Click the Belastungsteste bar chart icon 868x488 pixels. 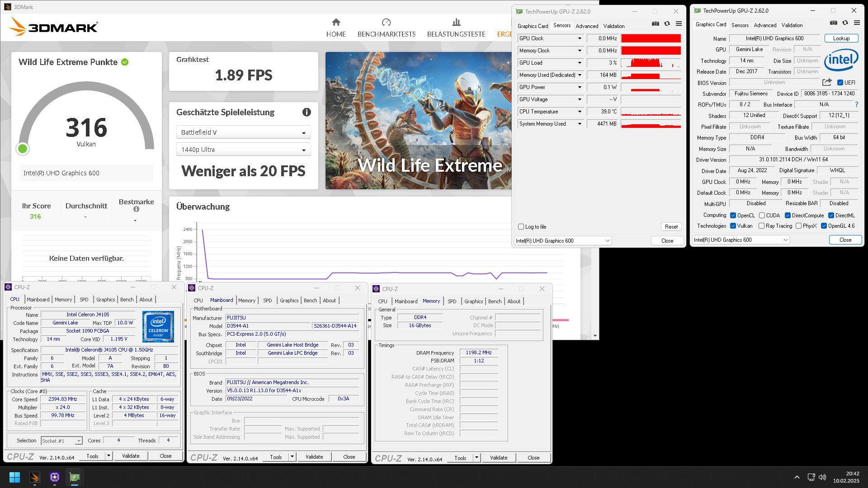tap(456, 22)
